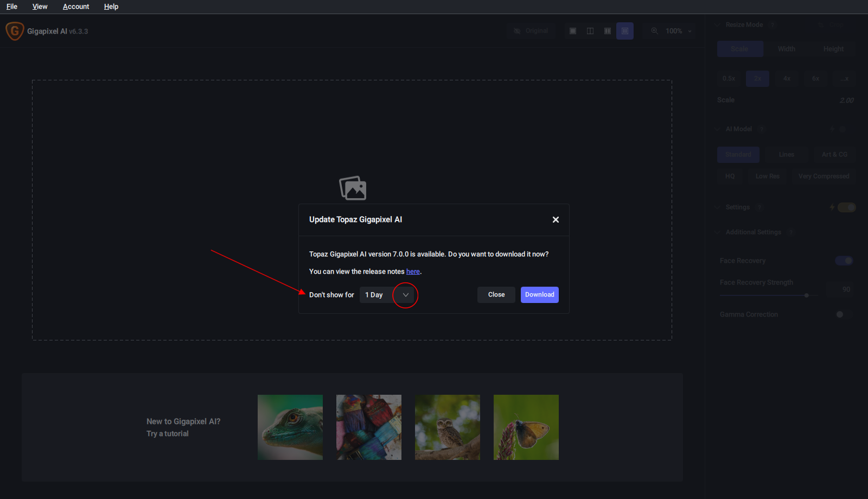Open the release notes 'here' link

tap(413, 271)
